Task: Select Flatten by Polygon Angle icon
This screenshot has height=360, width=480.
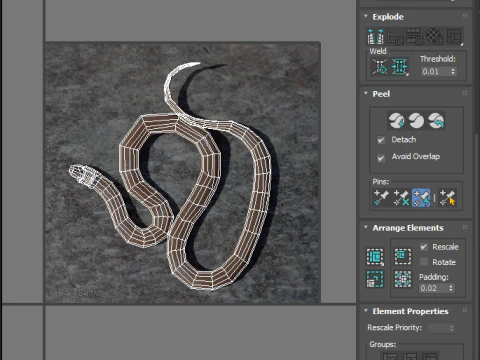Action: click(395, 36)
